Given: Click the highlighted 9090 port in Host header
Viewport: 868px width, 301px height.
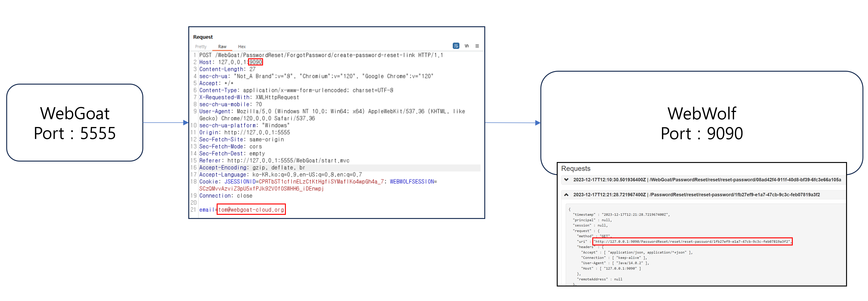Looking at the screenshot, I should pos(255,62).
